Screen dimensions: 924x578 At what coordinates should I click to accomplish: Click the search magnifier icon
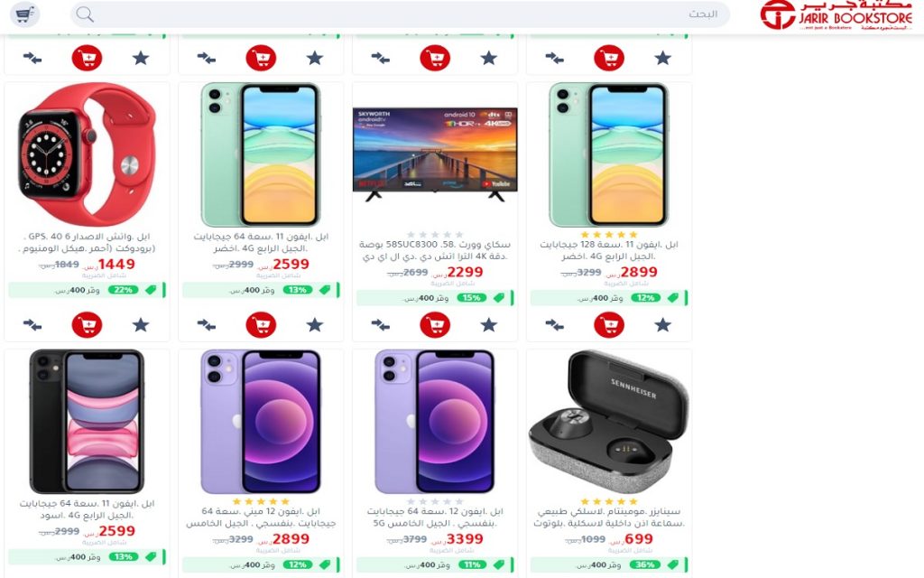(x=85, y=14)
